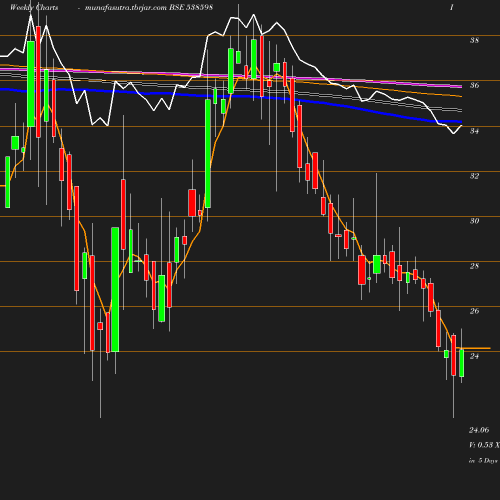Click the 'in 5 Days' label
Screen dimensions: 500x500
(x=483, y=461)
